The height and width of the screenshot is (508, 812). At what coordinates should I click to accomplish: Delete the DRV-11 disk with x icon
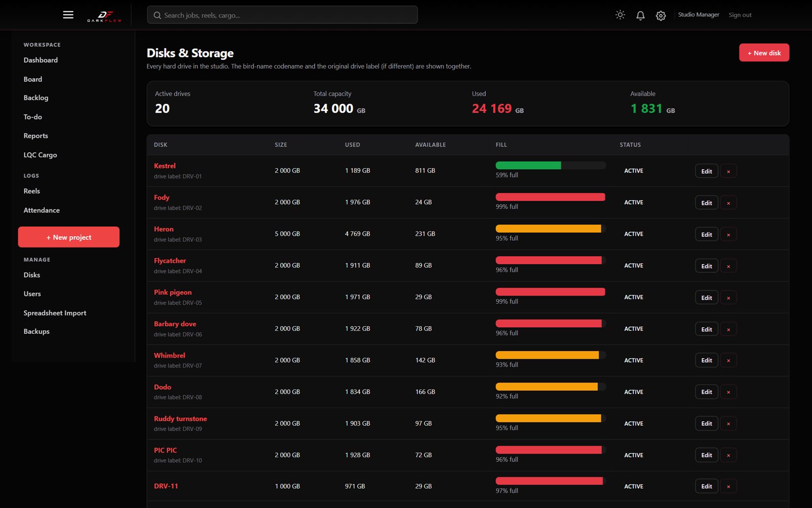728,486
